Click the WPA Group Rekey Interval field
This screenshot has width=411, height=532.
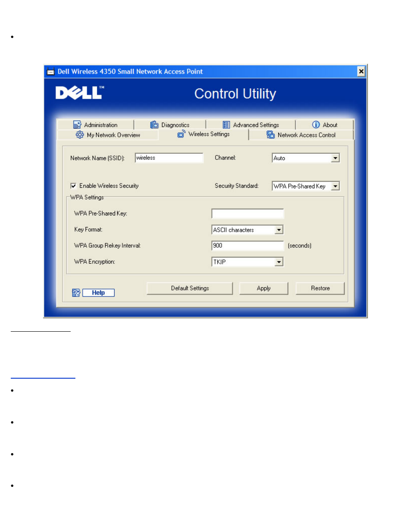coord(248,246)
